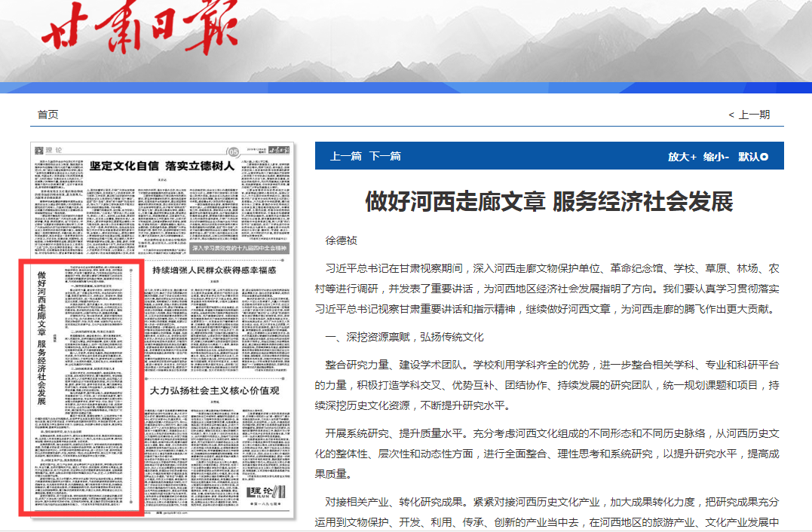Select the vertical 做好河西走廊文章 headline in thumbnail

(41, 338)
